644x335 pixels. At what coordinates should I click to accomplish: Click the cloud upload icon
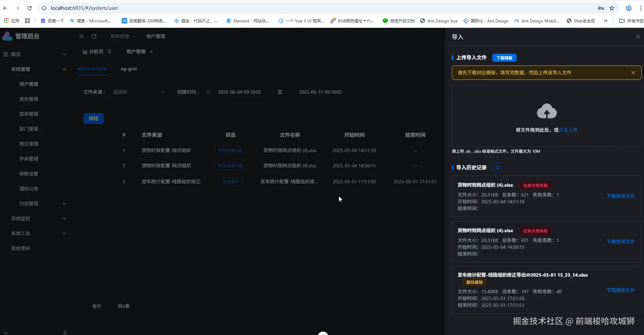coord(547,111)
